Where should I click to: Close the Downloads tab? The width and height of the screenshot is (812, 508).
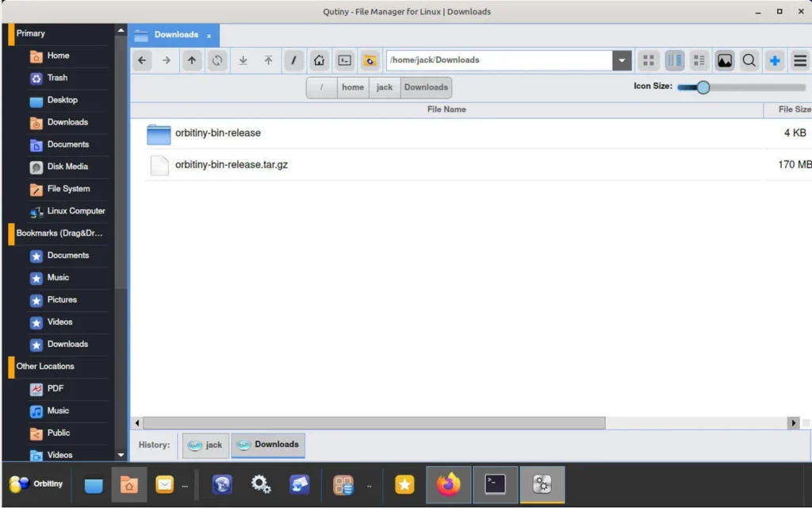pos(209,36)
